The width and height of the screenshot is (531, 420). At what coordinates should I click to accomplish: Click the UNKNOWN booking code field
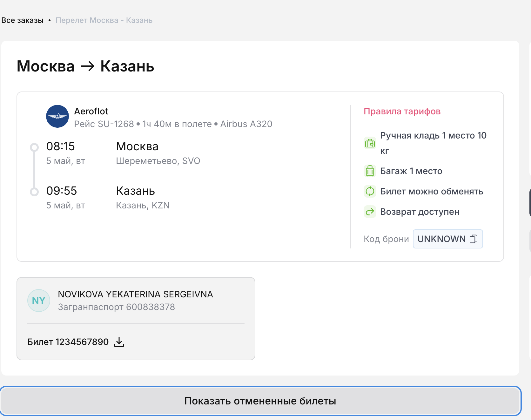[441, 239]
